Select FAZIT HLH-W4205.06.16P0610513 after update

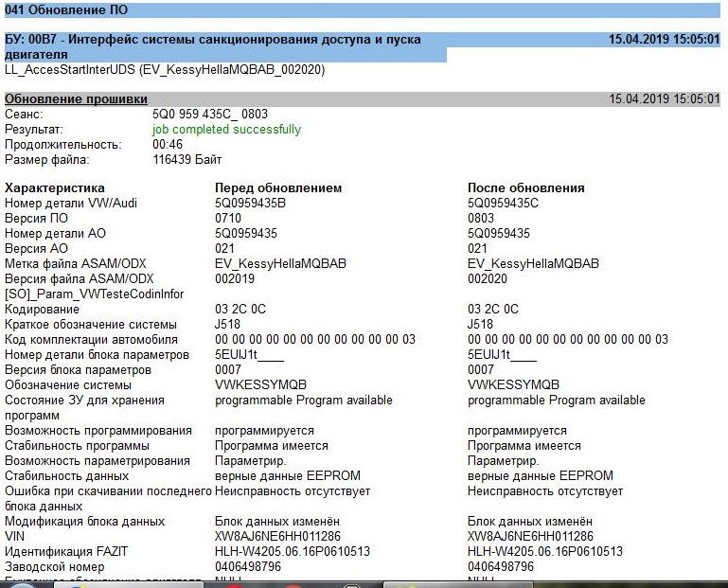(x=545, y=552)
